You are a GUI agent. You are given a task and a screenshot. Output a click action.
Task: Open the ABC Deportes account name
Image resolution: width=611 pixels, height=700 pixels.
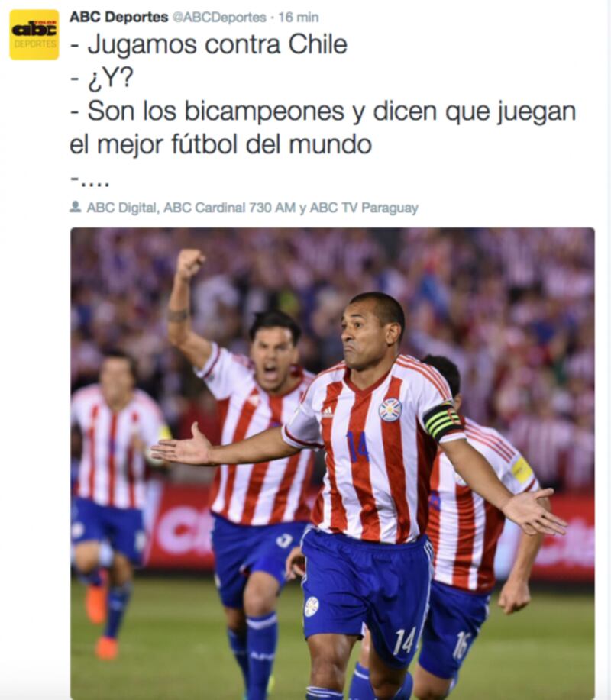[119, 17]
